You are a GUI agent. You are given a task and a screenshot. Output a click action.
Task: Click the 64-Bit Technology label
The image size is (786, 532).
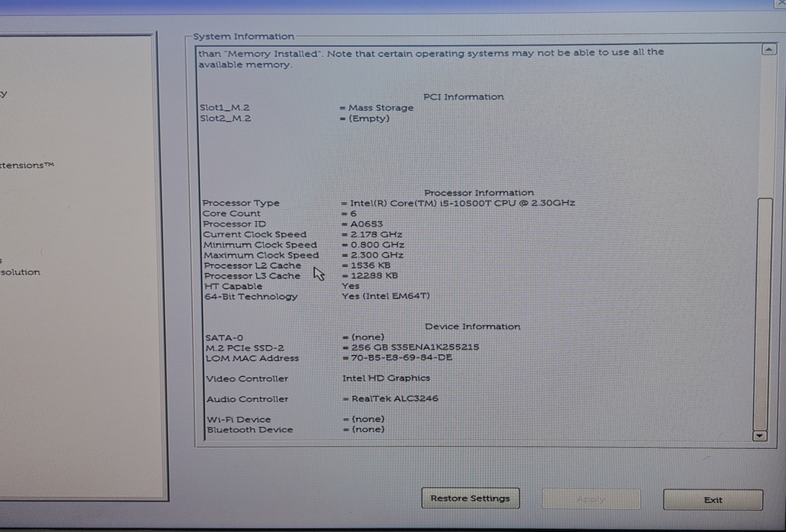point(251,296)
